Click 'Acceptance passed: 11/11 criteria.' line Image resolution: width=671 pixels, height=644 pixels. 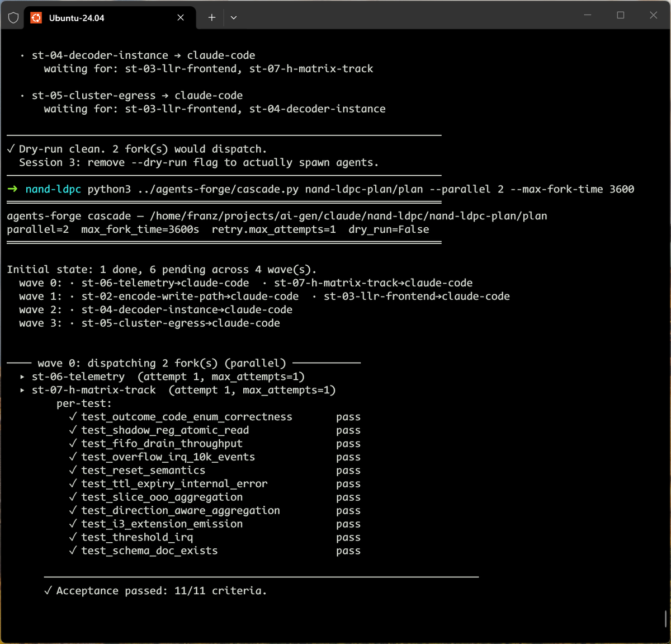[x=162, y=591]
